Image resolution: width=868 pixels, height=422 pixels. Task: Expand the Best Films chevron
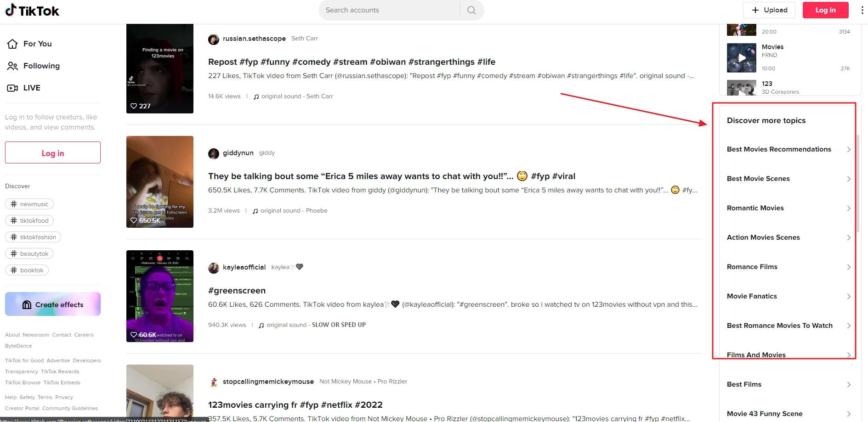849,384
